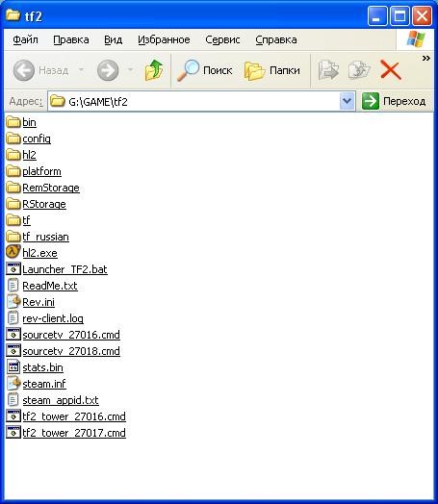Click the platform folder icon

pyautogui.click(x=13, y=171)
